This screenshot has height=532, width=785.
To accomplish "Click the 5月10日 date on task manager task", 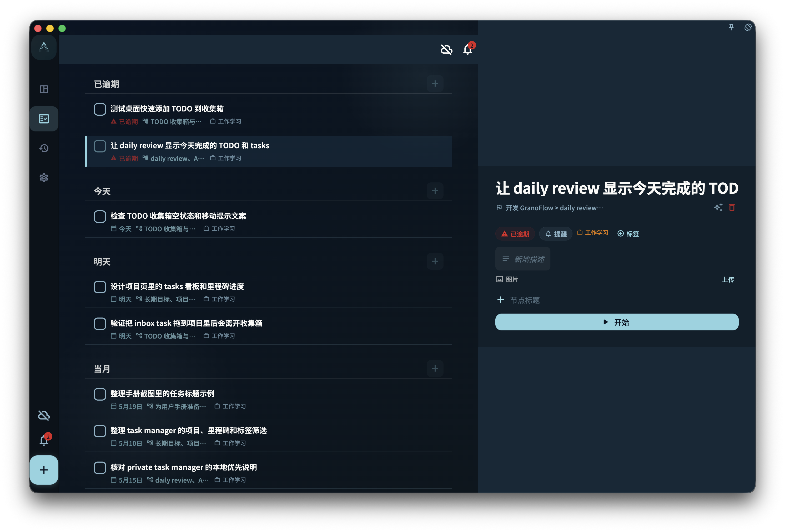I will [x=126, y=443].
